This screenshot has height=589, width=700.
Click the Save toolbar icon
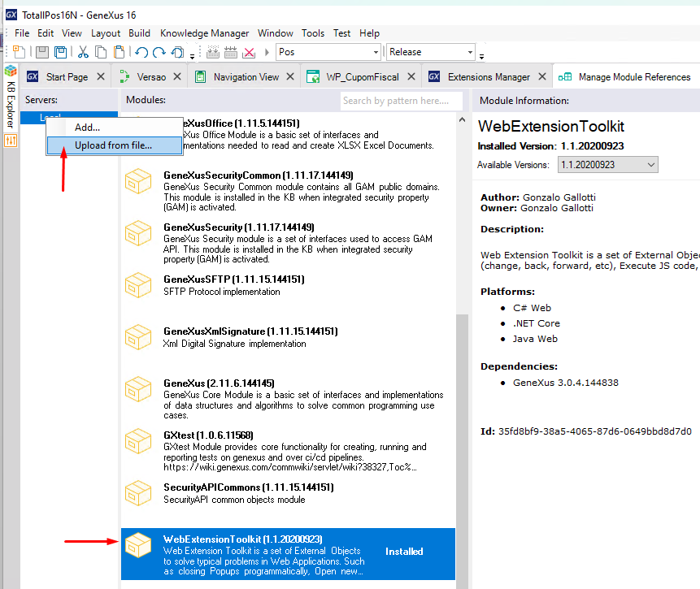tap(42, 52)
